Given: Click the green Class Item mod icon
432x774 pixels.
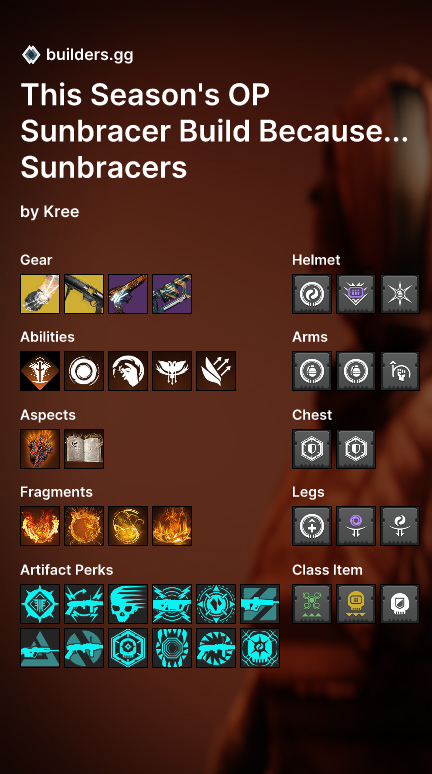Looking at the screenshot, I should tap(312, 604).
